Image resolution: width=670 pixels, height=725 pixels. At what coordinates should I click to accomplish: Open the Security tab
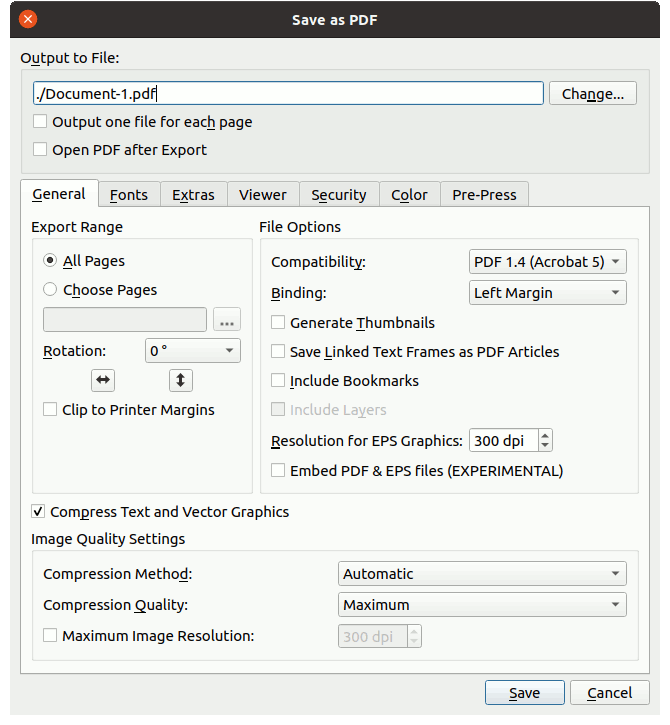(x=338, y=195)
